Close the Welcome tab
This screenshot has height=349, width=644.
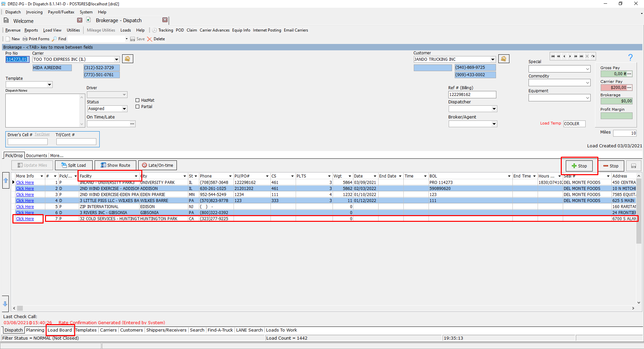(x=80, y=20)
